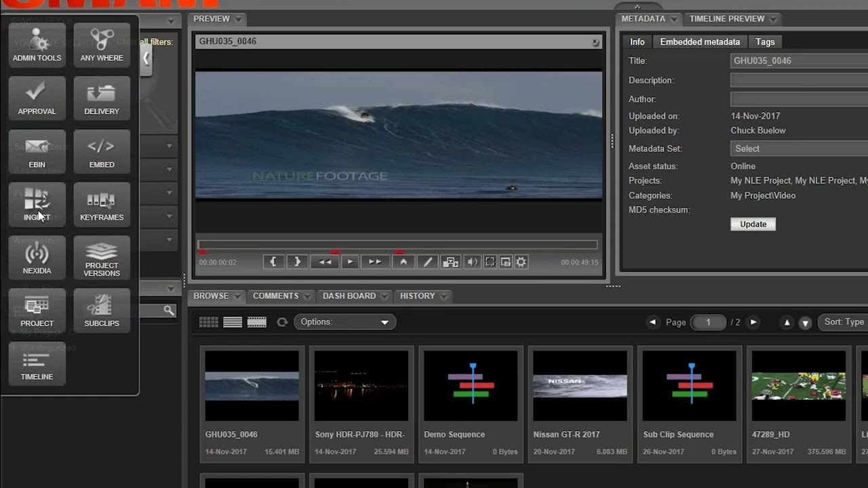Open the Project module
The width and height of the screenshot is (868, 488).
coord(37,310)
